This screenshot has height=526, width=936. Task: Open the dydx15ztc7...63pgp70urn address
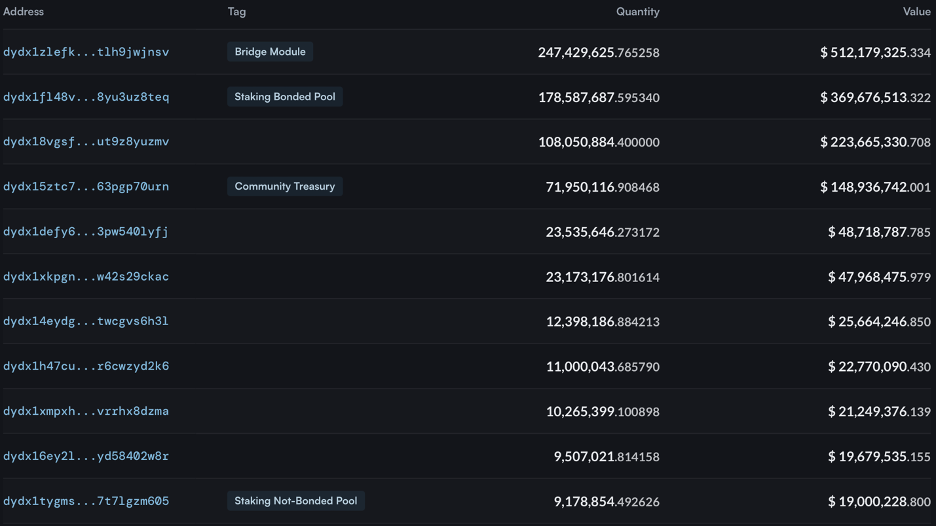click(86, 187)
